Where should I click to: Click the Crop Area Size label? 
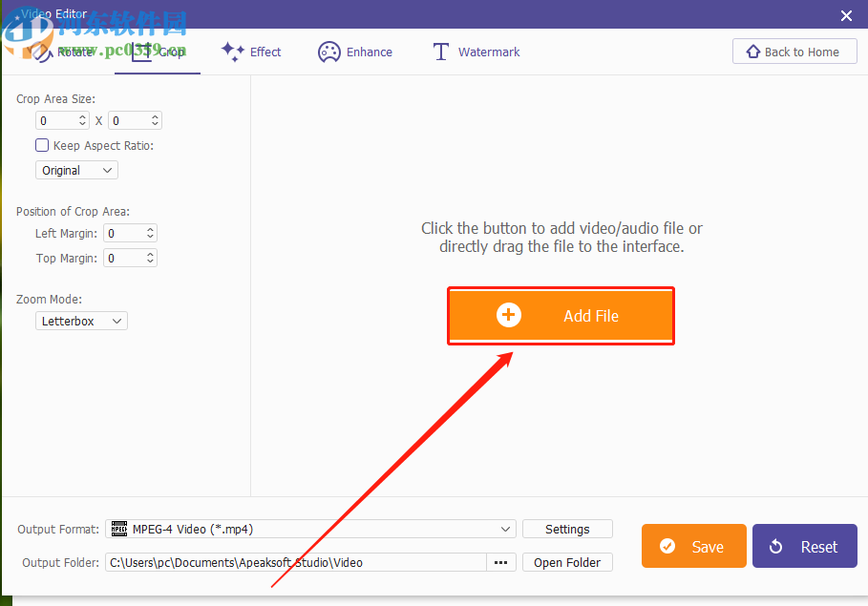tap(56, 99)
